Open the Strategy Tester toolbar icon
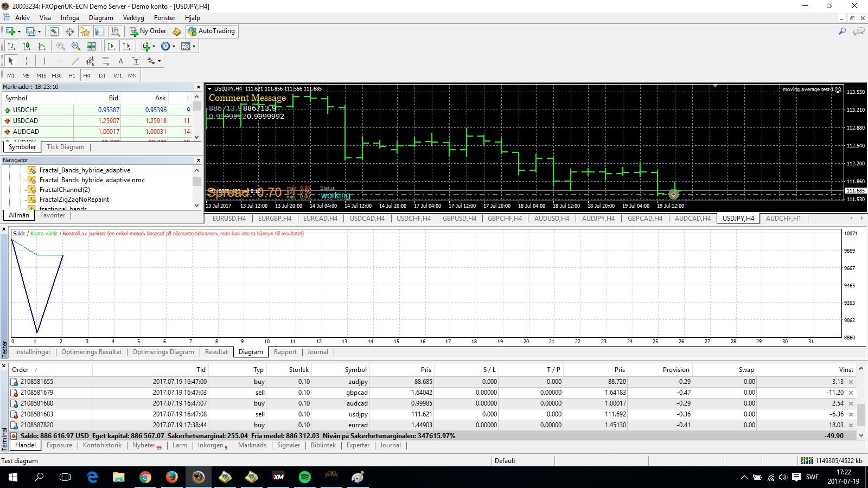This screenshot has width=868, height=488. coord(115,31)
